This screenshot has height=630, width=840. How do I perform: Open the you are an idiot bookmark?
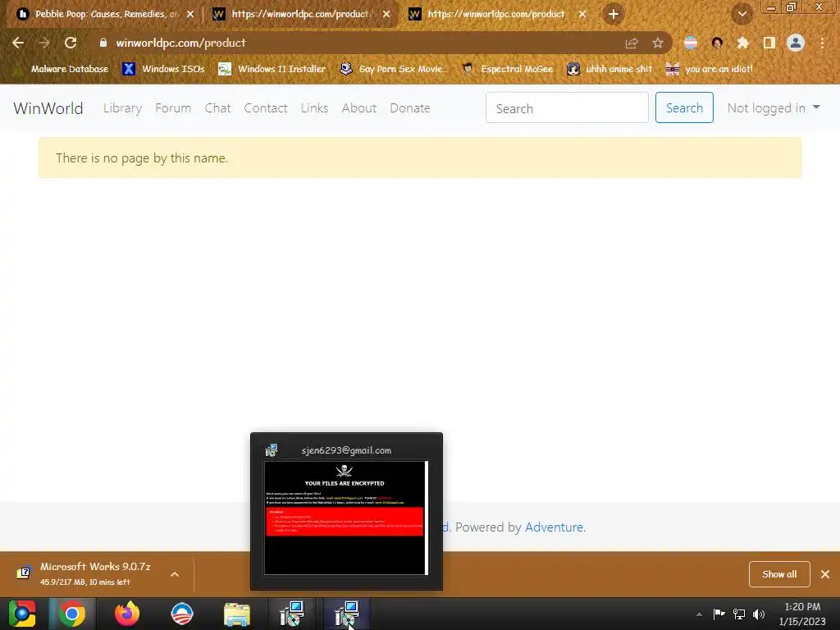710,69
